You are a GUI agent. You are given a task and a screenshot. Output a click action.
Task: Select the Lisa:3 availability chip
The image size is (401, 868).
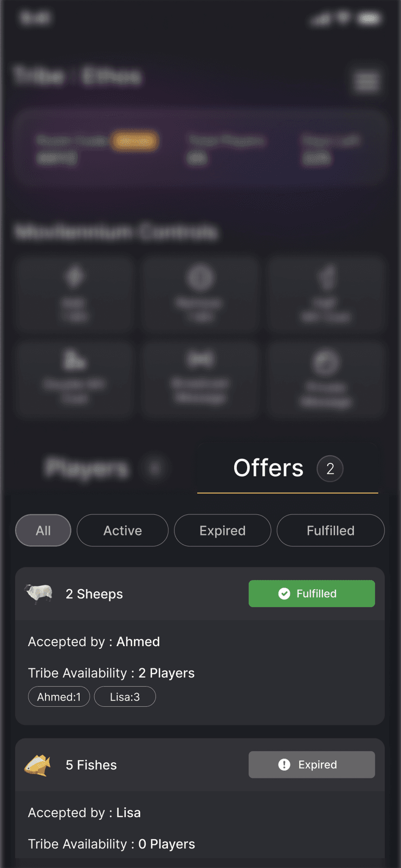tap(125, 697)
